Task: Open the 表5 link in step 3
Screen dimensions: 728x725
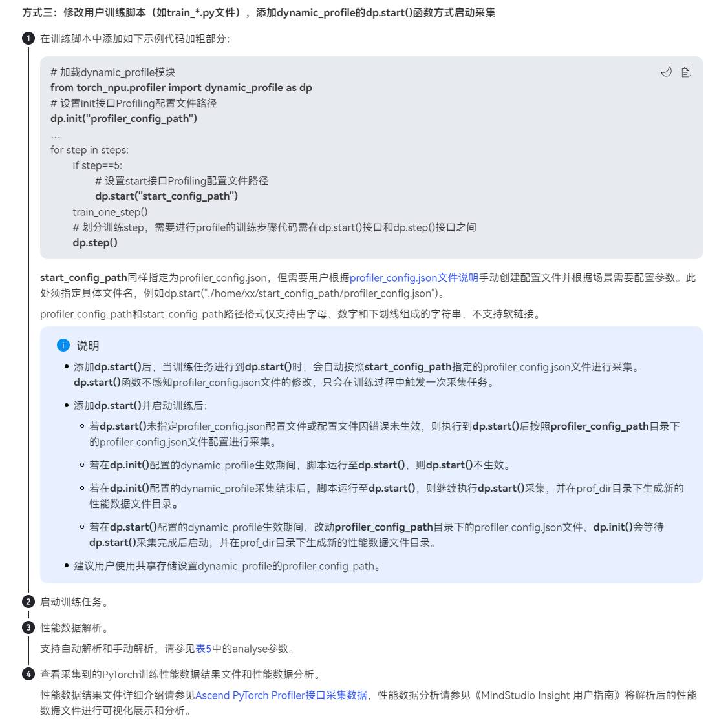Action: (x=204, y=648)
